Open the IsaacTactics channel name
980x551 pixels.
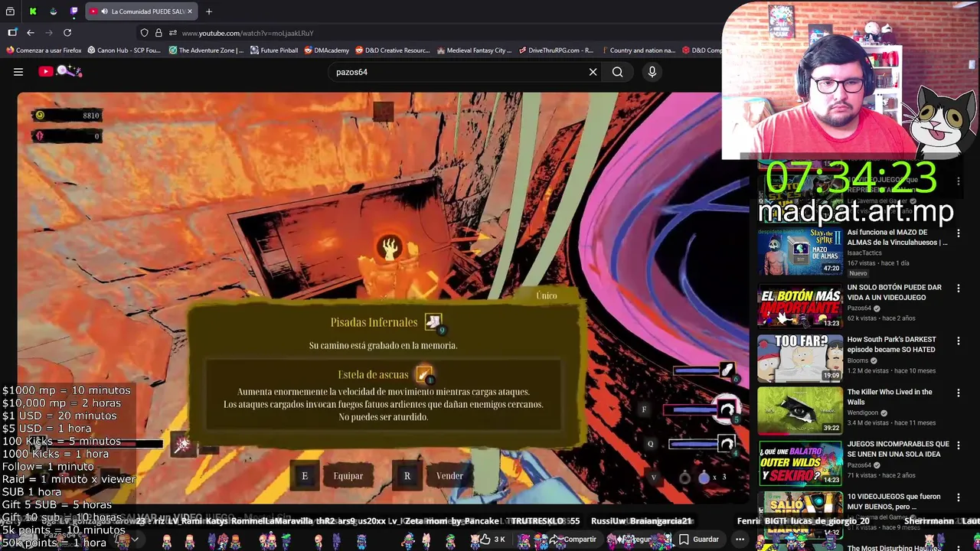click(x=864, y=253)
